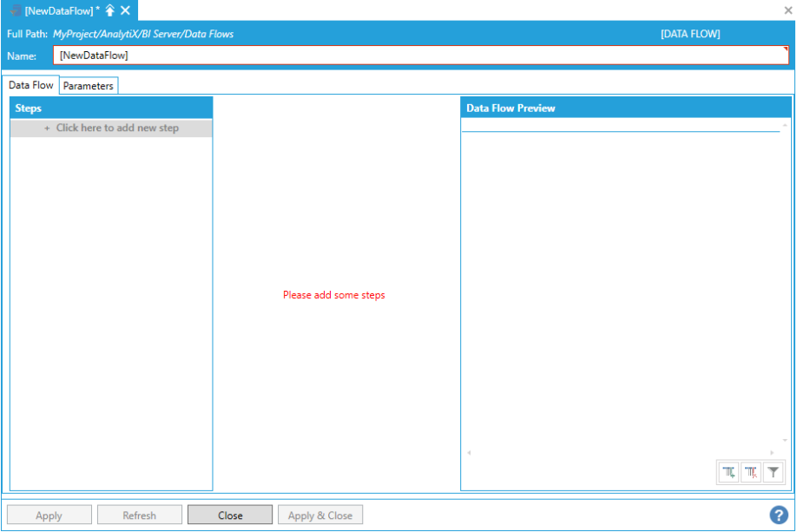Click the remove column icon with the red X
The height and width of the screenshot is (532, 797).
(x=751, y=472)
